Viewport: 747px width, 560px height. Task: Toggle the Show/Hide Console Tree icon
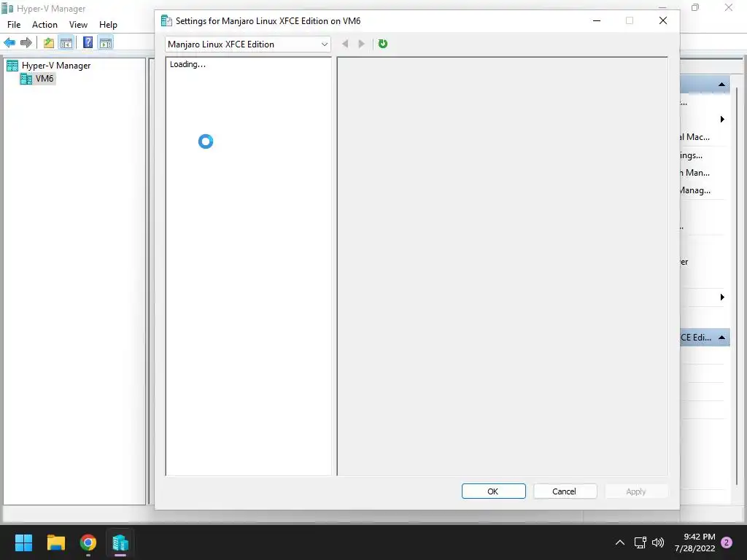66,43
